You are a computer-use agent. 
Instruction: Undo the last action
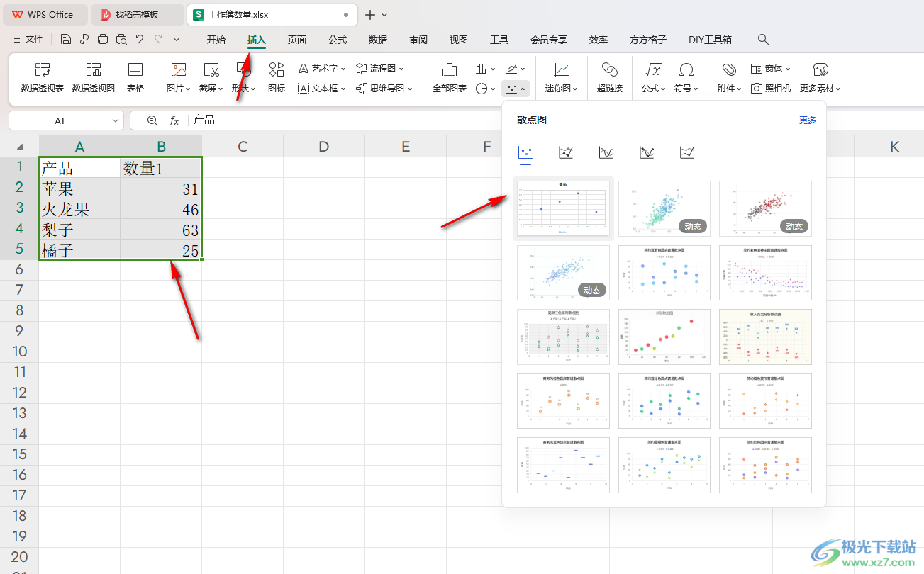[140, 40]
